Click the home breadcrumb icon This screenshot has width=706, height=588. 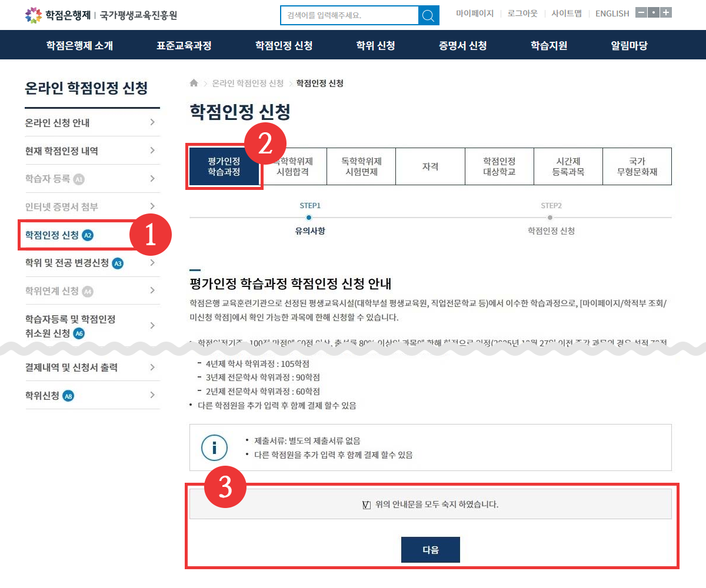(194, 83)
